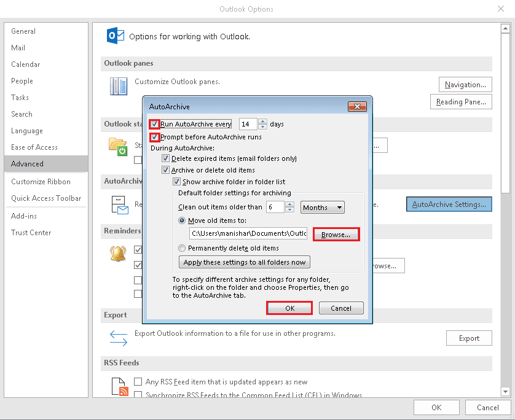Click the Outlook panes columns icon
This screenshot has height=420, width=515.
click(x=119, y=87)
